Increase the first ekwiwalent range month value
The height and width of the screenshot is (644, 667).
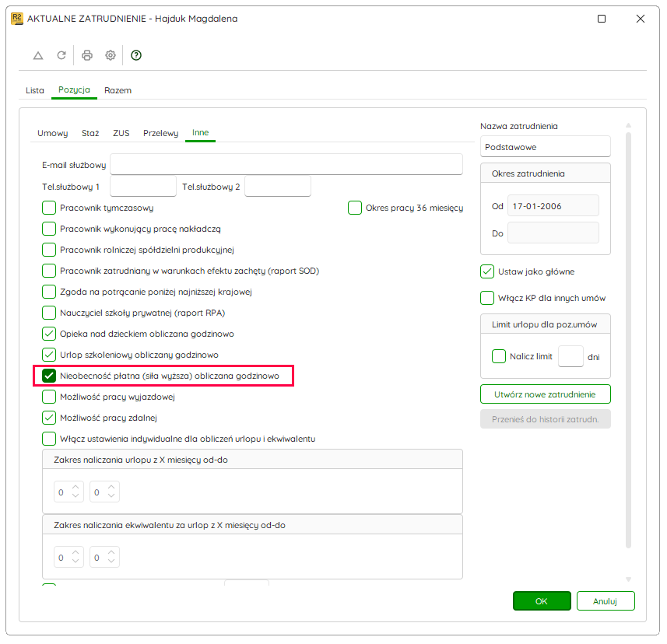point(75,552)
